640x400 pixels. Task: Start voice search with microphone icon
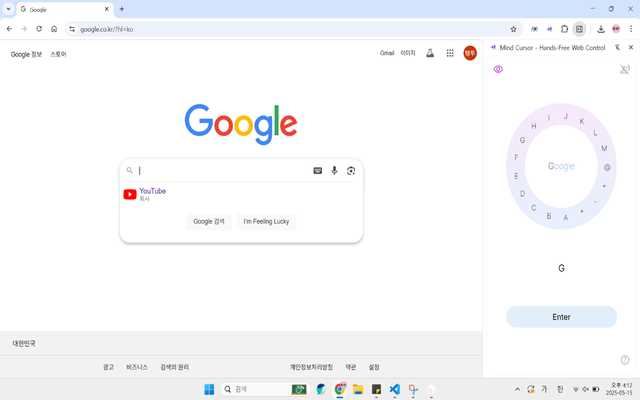[x=334, y=171]
